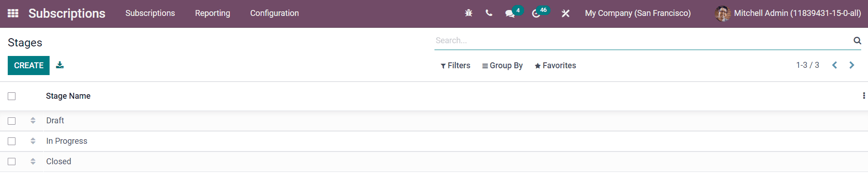Open Mitchell Admin user menu
Screen dimensions: 868x192
click(788, 13)
